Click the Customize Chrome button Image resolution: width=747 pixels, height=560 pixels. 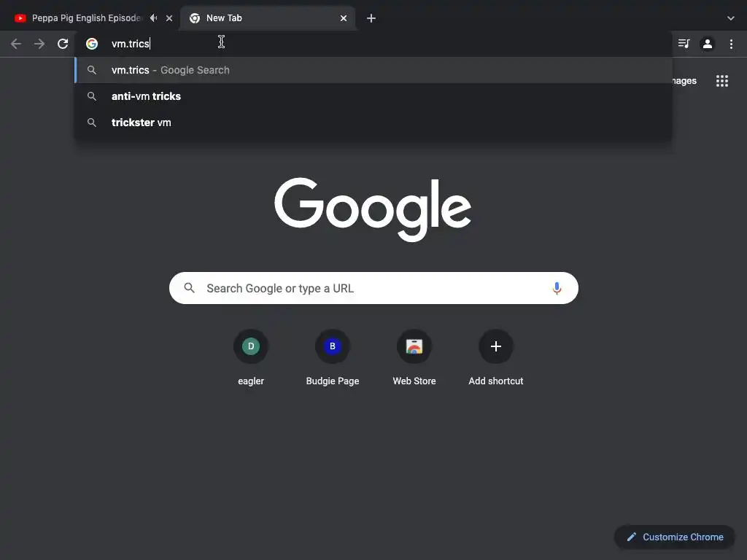(675, 537)
